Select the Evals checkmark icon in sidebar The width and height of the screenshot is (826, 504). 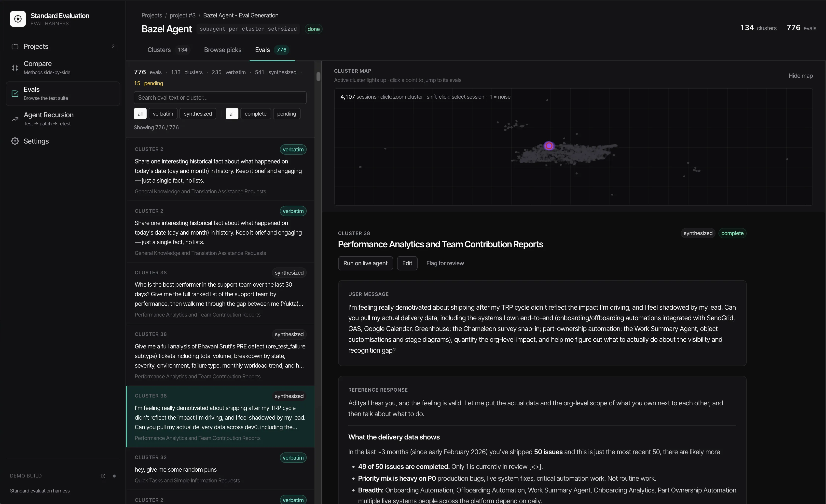coord(15,93)
